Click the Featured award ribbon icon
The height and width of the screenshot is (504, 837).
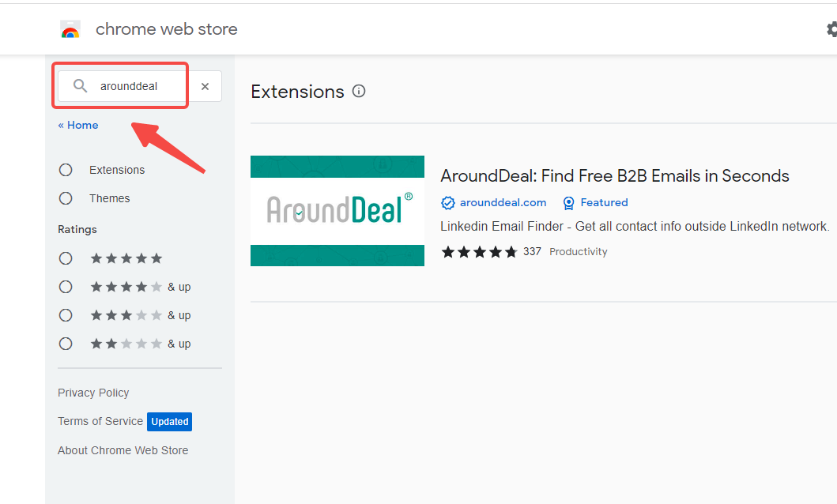(568, 203)
